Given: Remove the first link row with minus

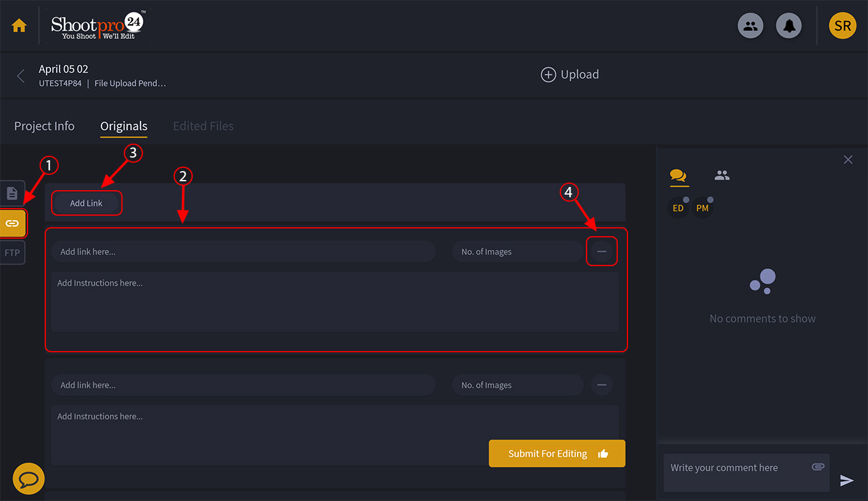Looking at the screenshot, I should tap(601, 252).
